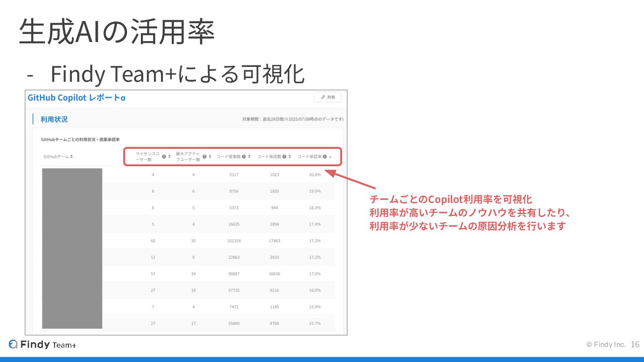Viewport: 644px width, 362px height.
Task: Click the 5373 code suggestions cell
Action: (234, 208)
